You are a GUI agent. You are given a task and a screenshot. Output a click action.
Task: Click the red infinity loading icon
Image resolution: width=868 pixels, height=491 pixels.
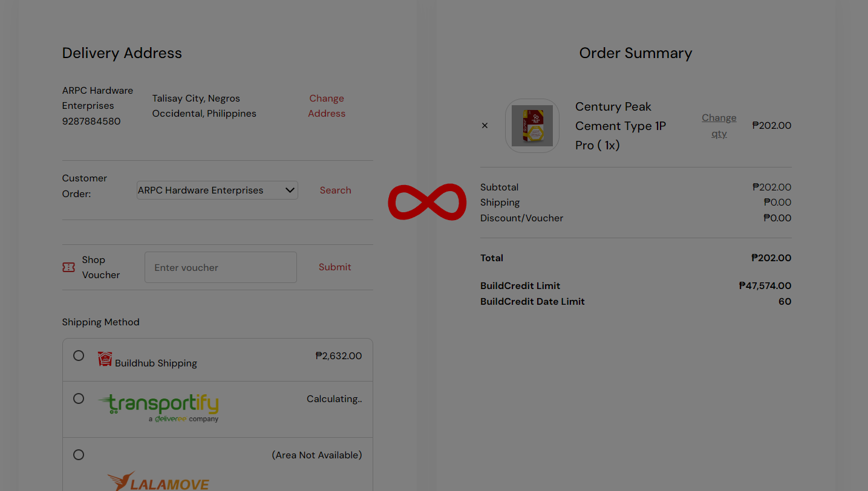point(427,202)
